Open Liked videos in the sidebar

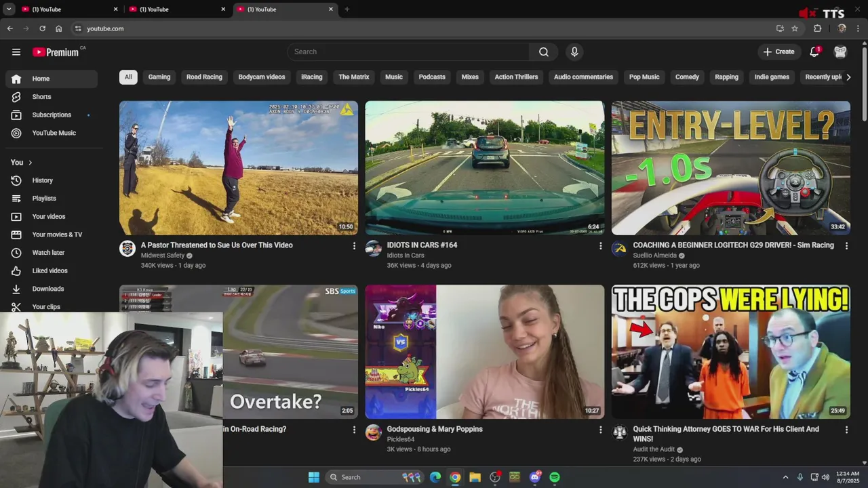(52, 271)
